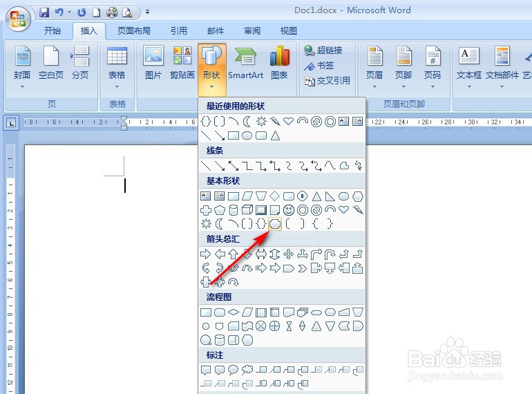Open the 引用 tab
Viewport: 532px width, 394px height.
(x=179, y=31)
